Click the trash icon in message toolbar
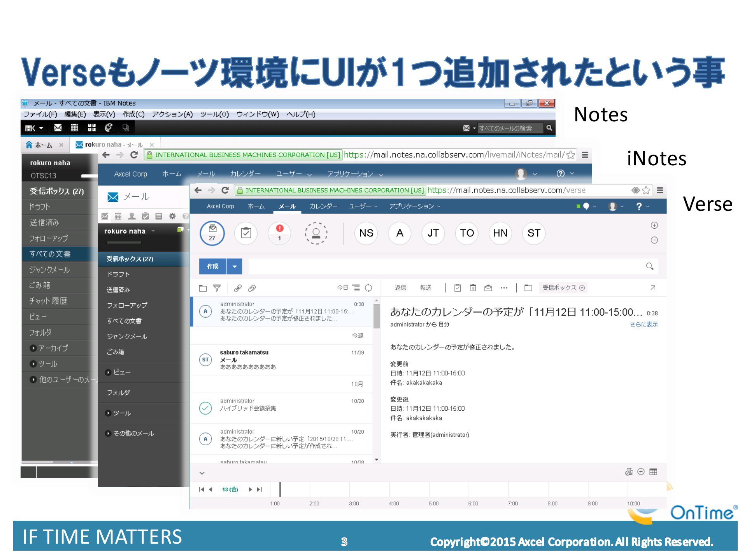Screen dimensions: 747x560 tap(473, 288)
